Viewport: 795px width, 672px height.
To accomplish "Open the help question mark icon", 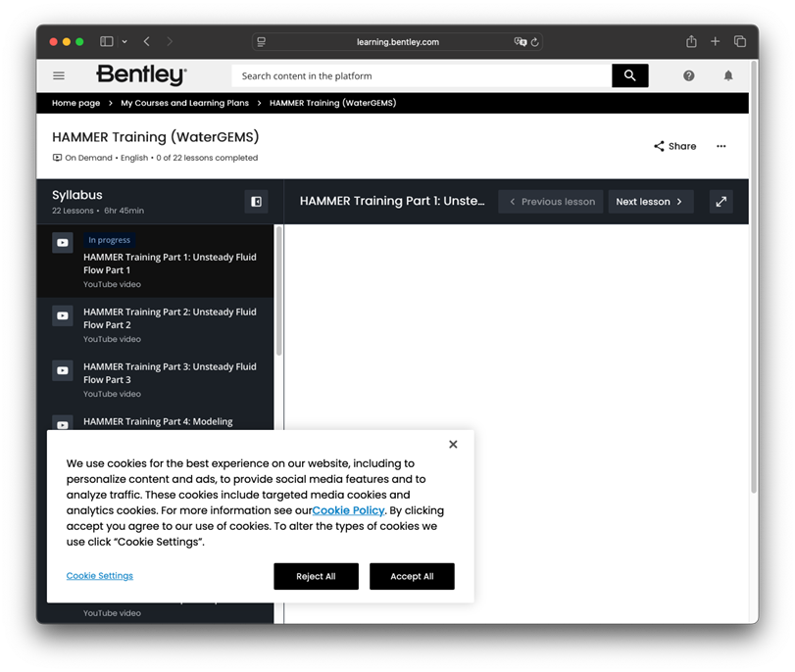I will 688,75.
